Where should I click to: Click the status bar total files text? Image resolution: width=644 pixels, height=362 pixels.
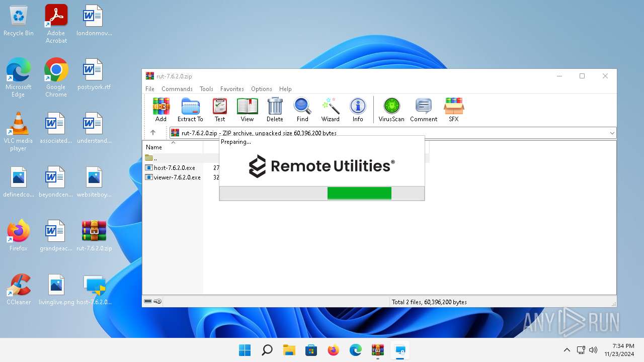point(429,302)
